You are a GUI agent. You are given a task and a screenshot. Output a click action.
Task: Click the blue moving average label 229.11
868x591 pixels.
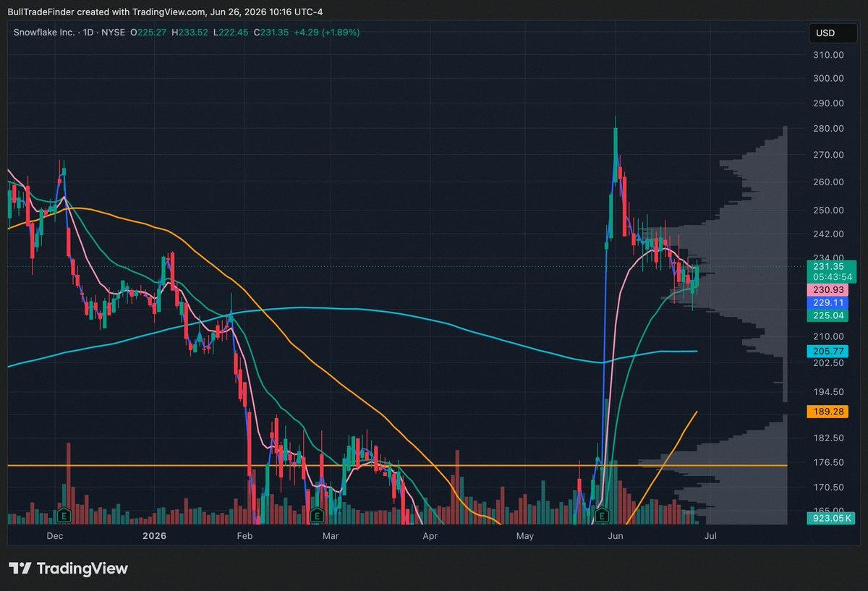[x=829, y=302]
